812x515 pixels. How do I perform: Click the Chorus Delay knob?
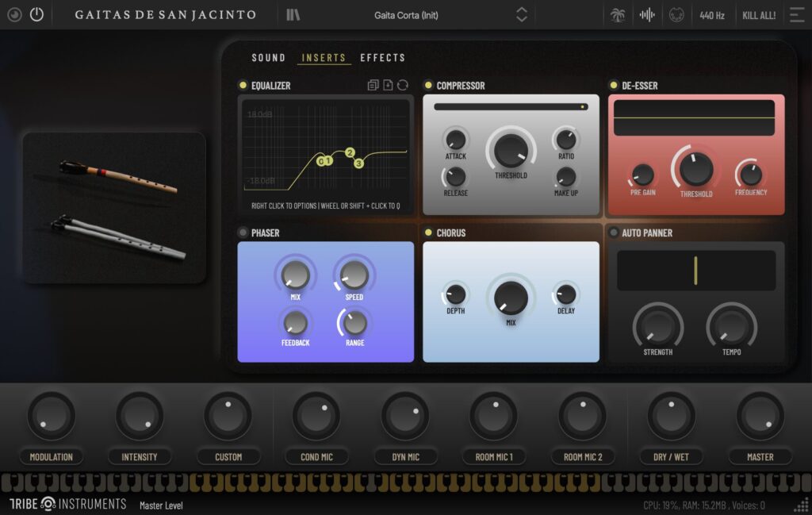[566, 294]
